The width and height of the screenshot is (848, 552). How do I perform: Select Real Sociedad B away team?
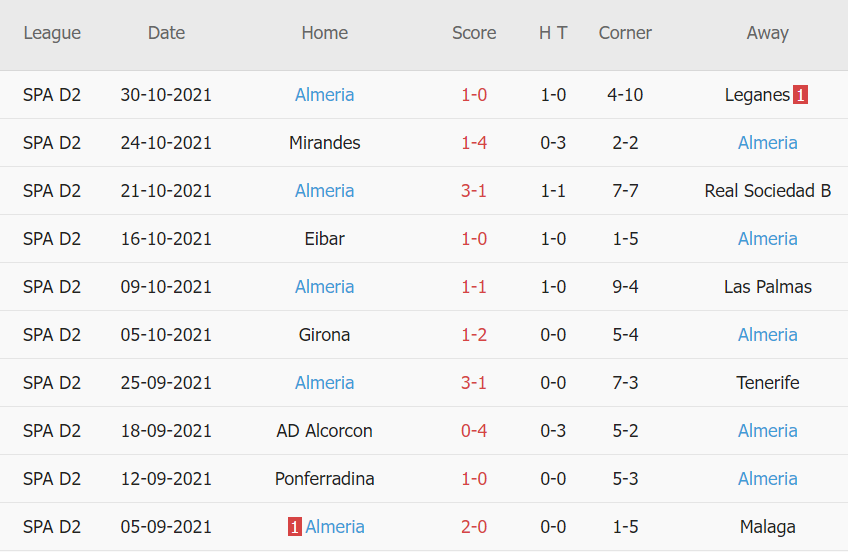click(767, 191)
